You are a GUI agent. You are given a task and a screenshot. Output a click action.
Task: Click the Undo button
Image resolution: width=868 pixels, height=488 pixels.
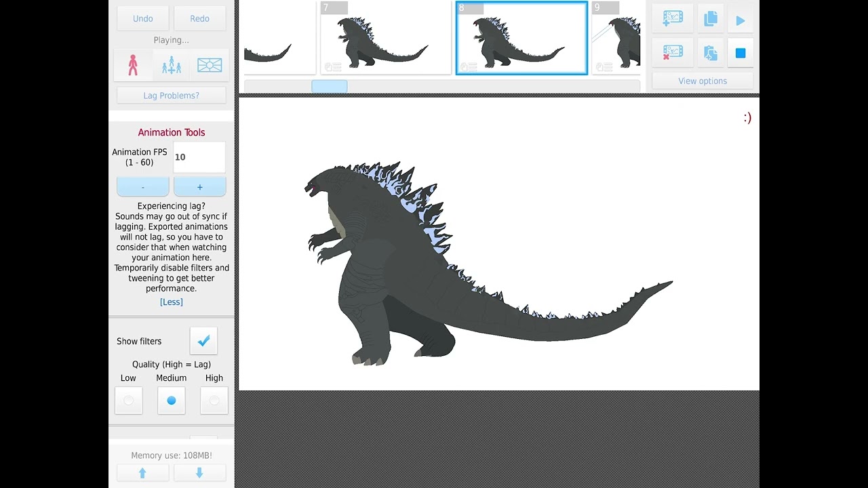142,18
